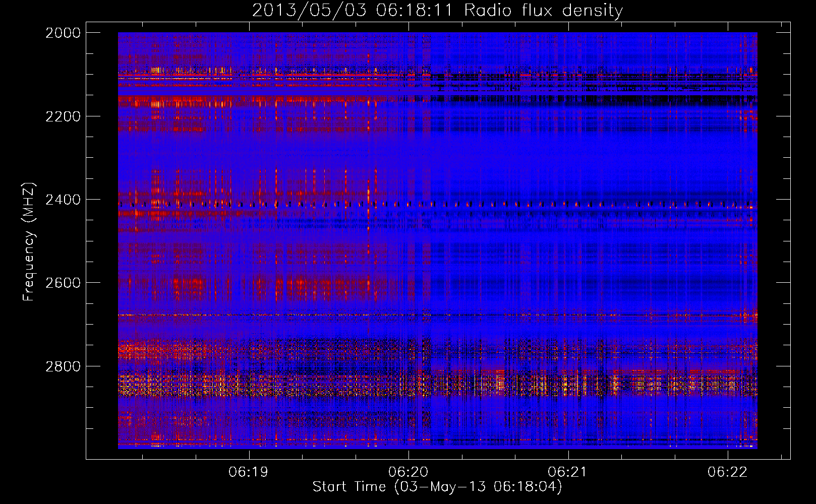Viewport: 816px width, 504px height.
Task: Select the 06:20 time tick label
Action: pos(409,472)
